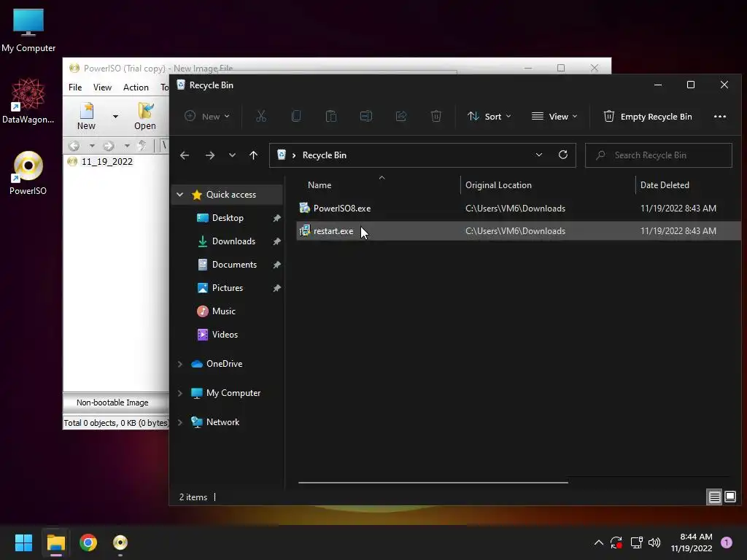Select the PowerISO8.exe file
747x560 pixels.
pos(518,208)
